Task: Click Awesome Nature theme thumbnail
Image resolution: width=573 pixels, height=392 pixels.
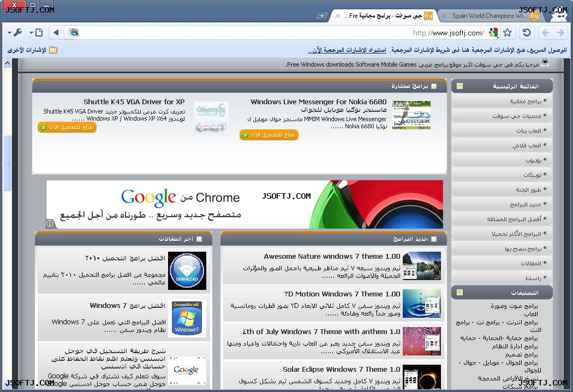Action: (x=422, y=266)
